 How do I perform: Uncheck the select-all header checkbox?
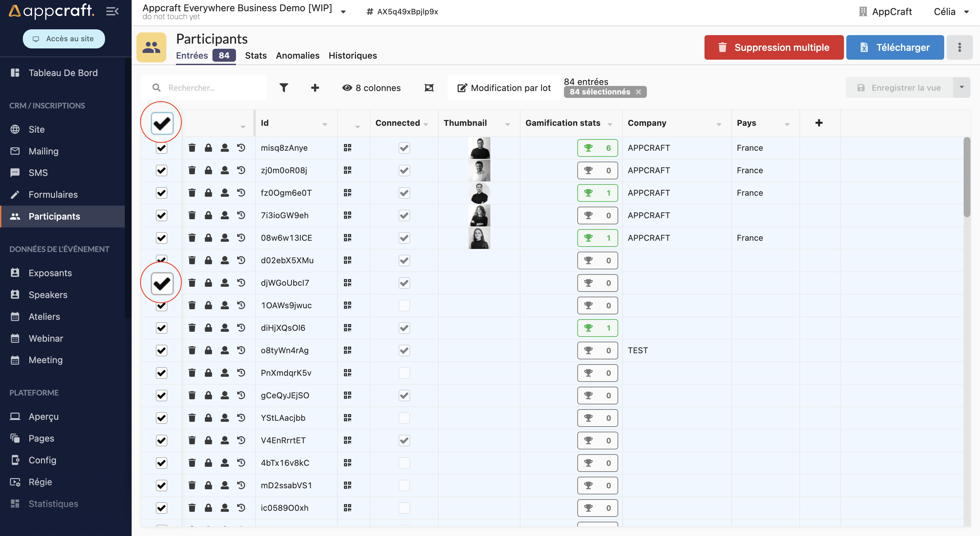point(162,123)
